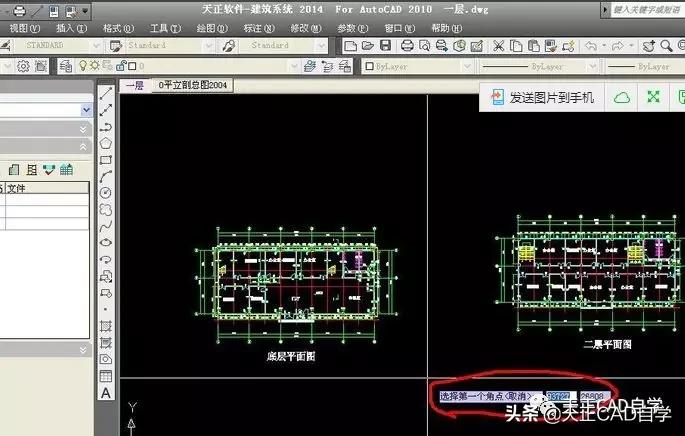Click Undo arrow icon

591,45
